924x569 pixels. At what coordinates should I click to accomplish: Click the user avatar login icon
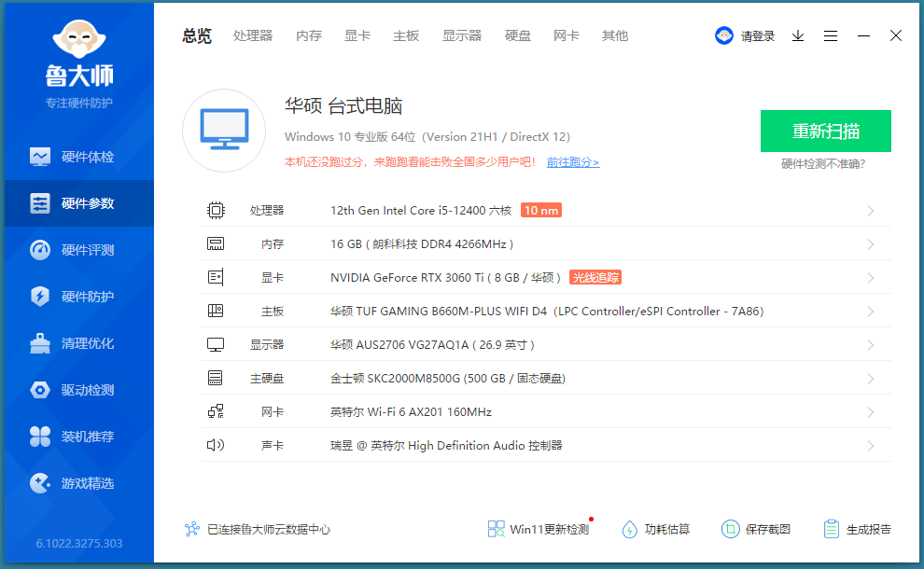coord(723,36)
